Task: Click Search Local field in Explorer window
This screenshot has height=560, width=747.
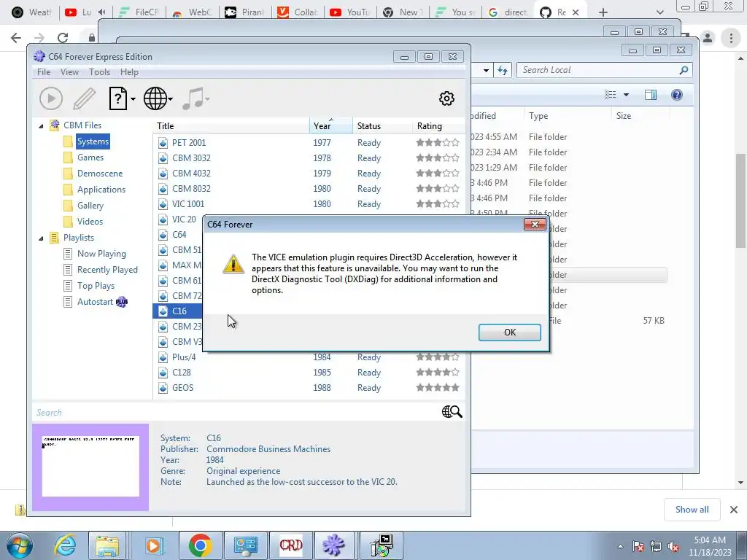Action: tap(598, 70)
